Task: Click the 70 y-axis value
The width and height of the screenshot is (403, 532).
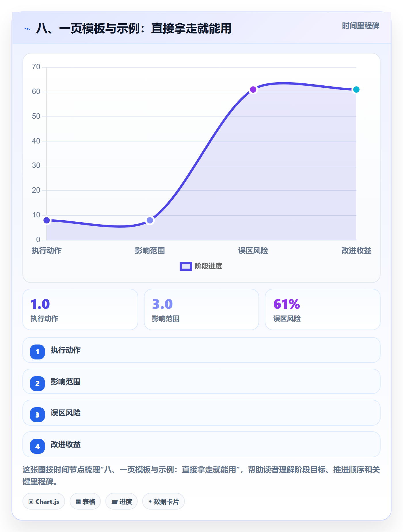Action: point(36,67)
